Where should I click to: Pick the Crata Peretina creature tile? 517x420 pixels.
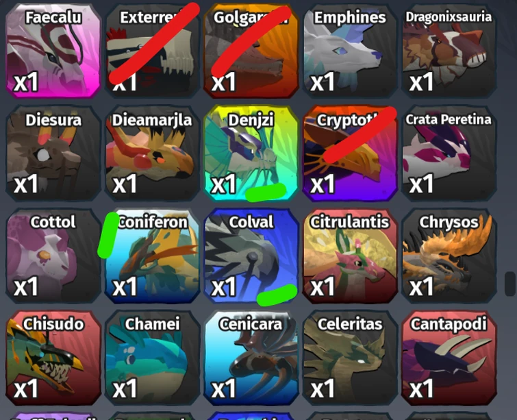(449, 153)
